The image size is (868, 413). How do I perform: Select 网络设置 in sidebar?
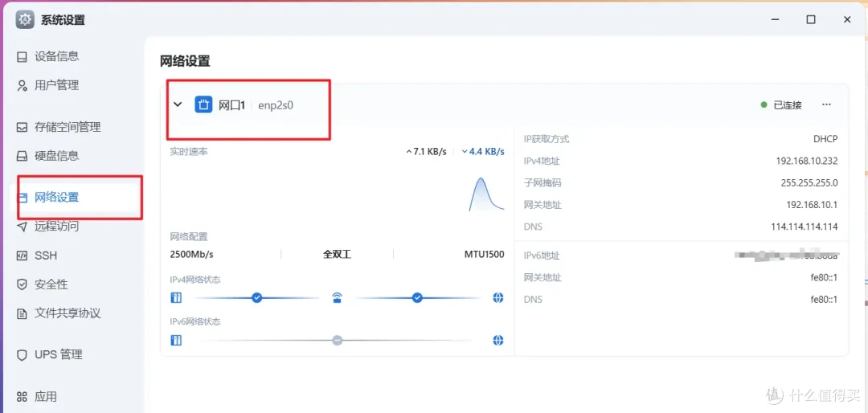pyautogui.click(x=56, y=198)
